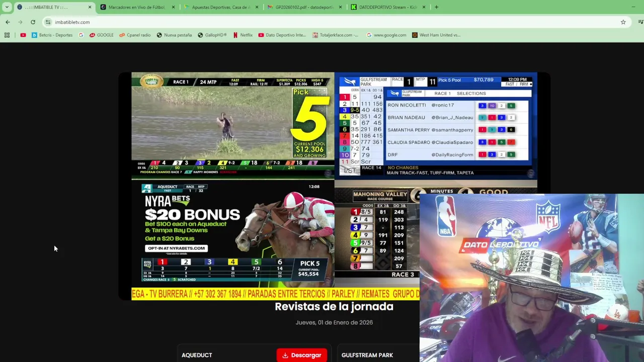This screenshot has height=362, width=644.
Task: Open the Nueva pestaña bookmark
Action: (174, 35)
